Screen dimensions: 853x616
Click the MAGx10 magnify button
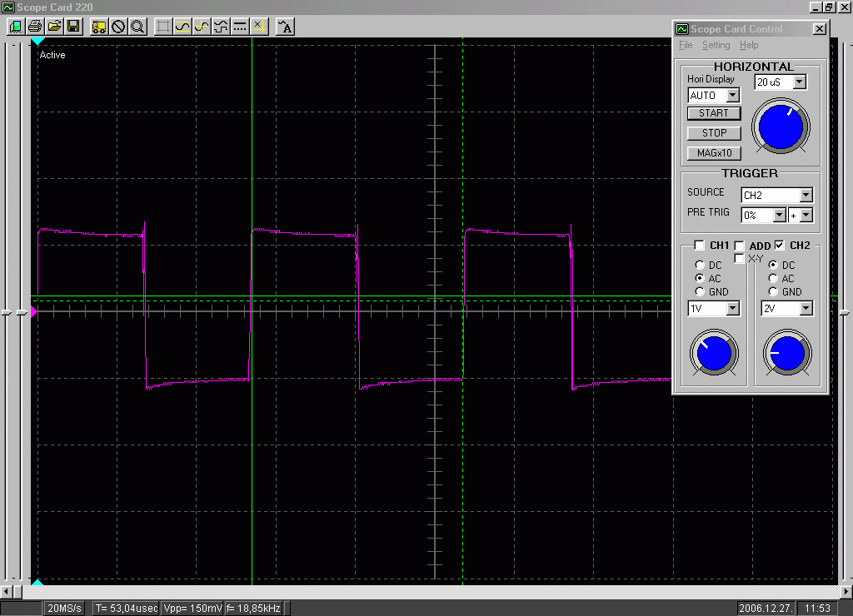[x=714, y=153]
